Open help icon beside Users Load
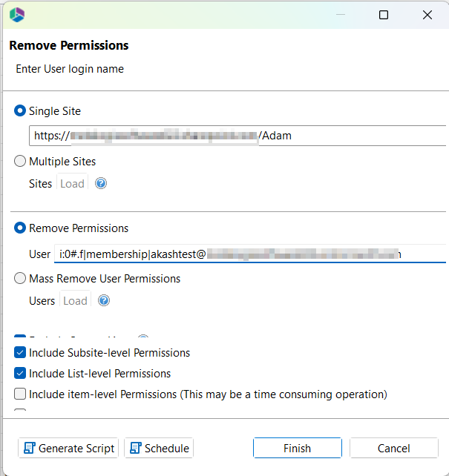 click(x=104, y=300)
